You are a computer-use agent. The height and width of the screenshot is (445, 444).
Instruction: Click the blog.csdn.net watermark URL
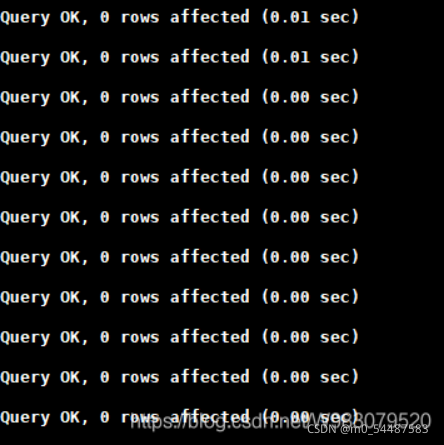pos(281,422)
